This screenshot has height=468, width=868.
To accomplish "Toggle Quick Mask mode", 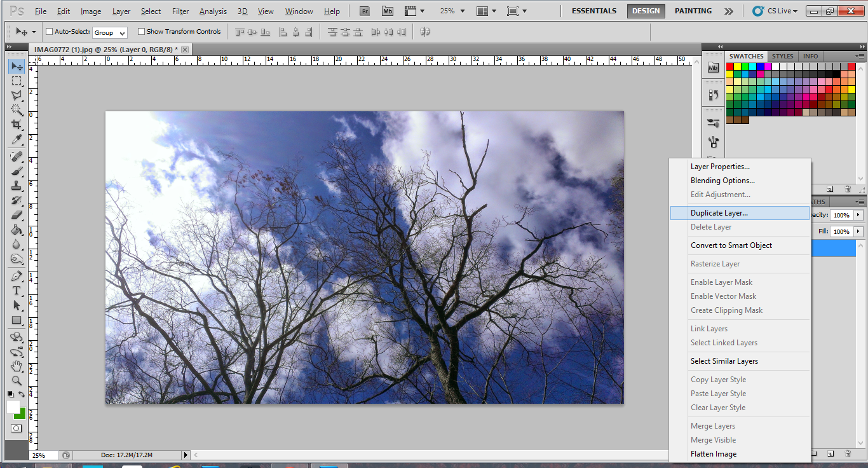I will coord(17,429).
